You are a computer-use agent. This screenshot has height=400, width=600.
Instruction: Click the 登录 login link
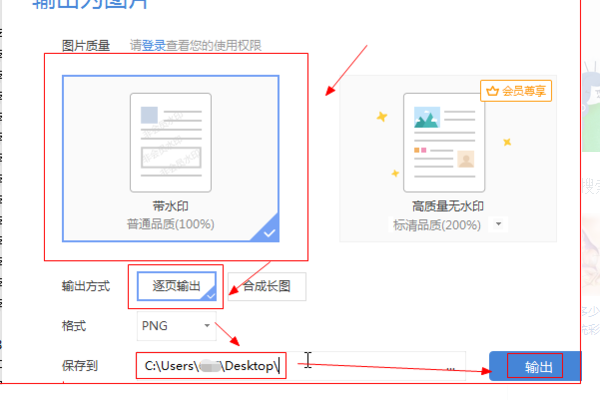point(154,46)
